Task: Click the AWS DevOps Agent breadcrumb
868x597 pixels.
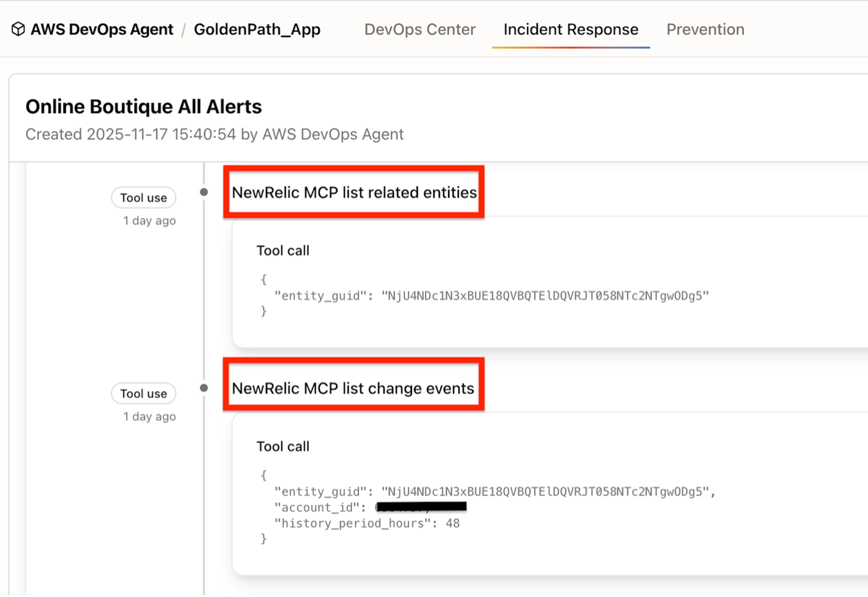Action: click(x=102, y=29)
